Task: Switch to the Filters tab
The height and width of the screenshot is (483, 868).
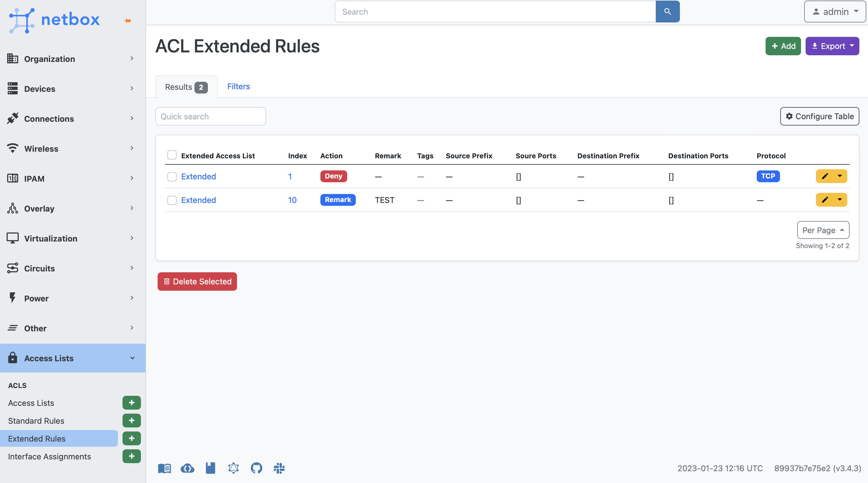Action: (x=238, y=86)
